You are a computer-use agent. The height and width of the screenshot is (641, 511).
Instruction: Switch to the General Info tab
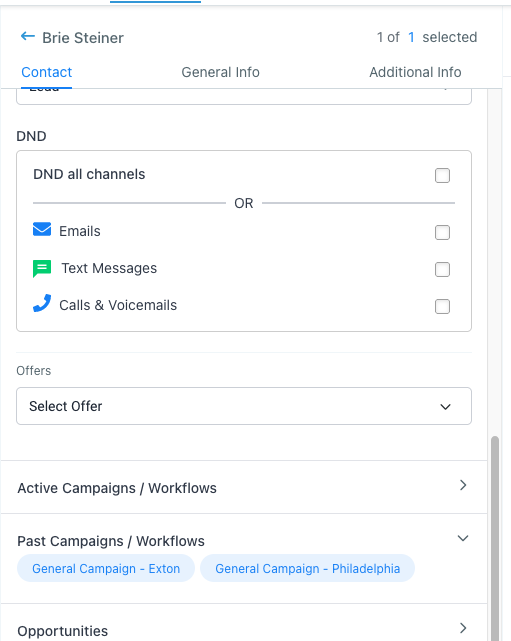[220, 72]
